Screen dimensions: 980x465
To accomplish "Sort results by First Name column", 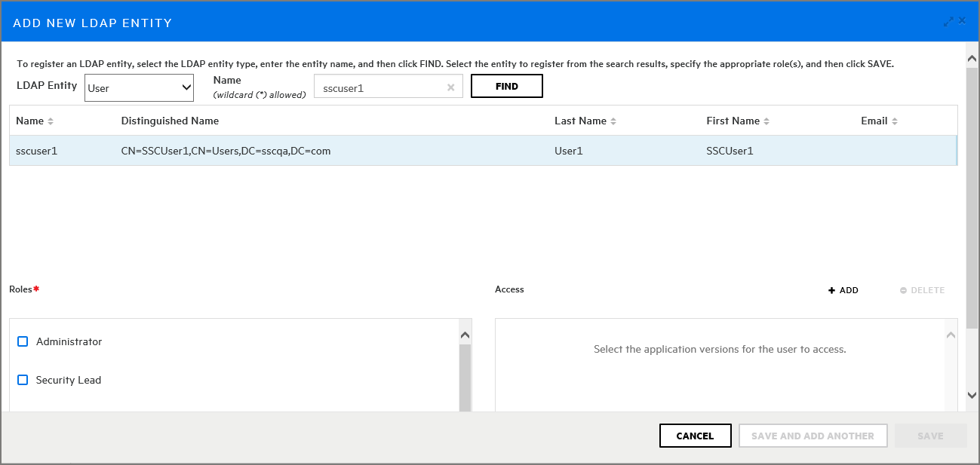I will tap(766, 121).
